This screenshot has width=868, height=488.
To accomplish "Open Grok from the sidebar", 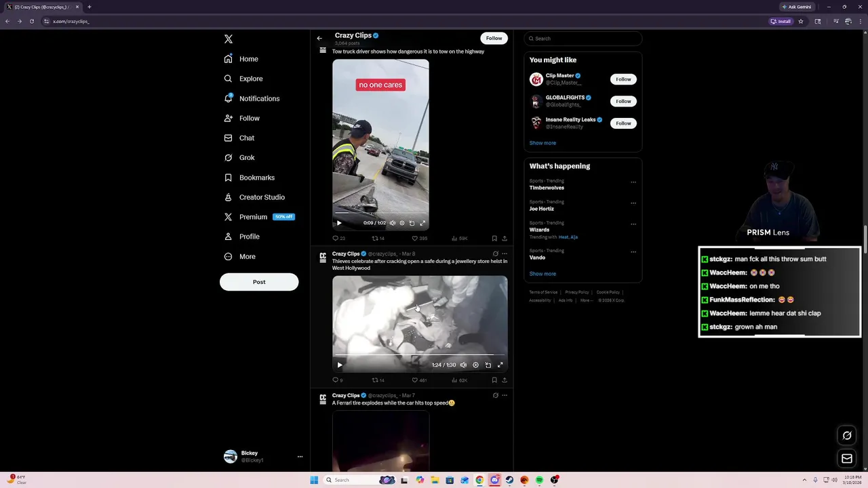I will click(x=239, y=157).
